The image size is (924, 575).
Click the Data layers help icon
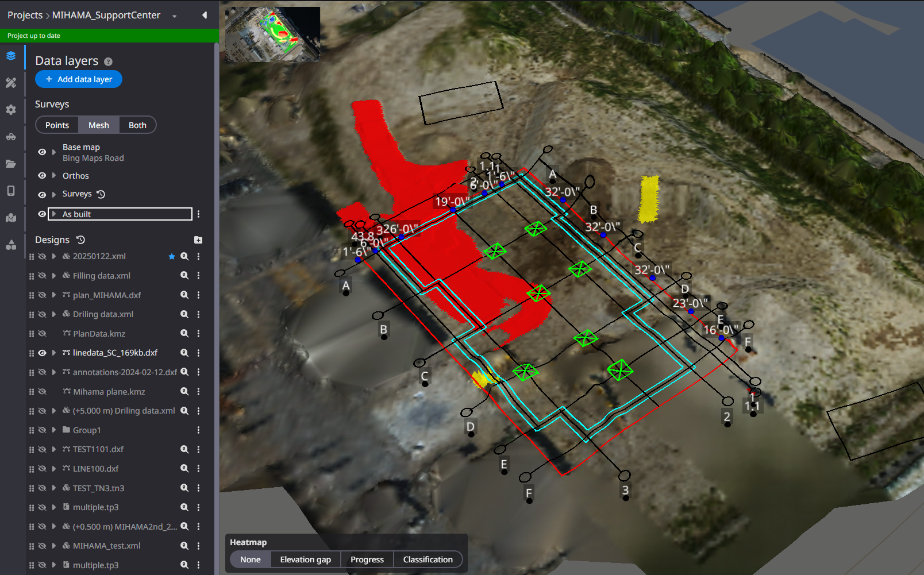108,61
